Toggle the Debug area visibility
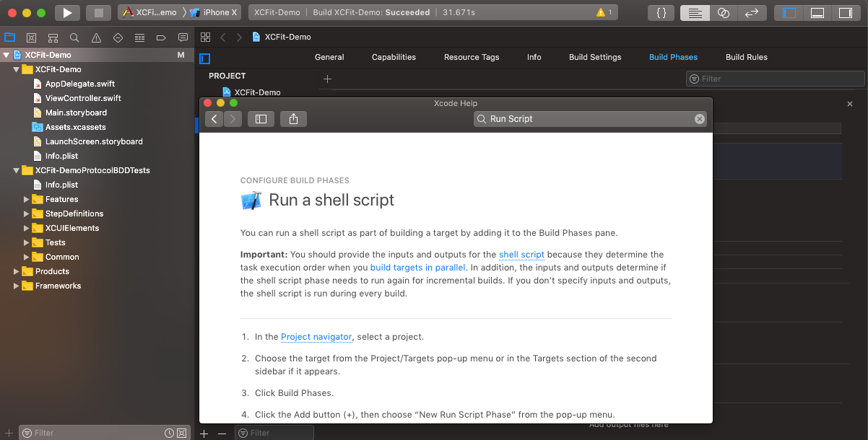The image size is (868, 440). click(x=817, y=12)
